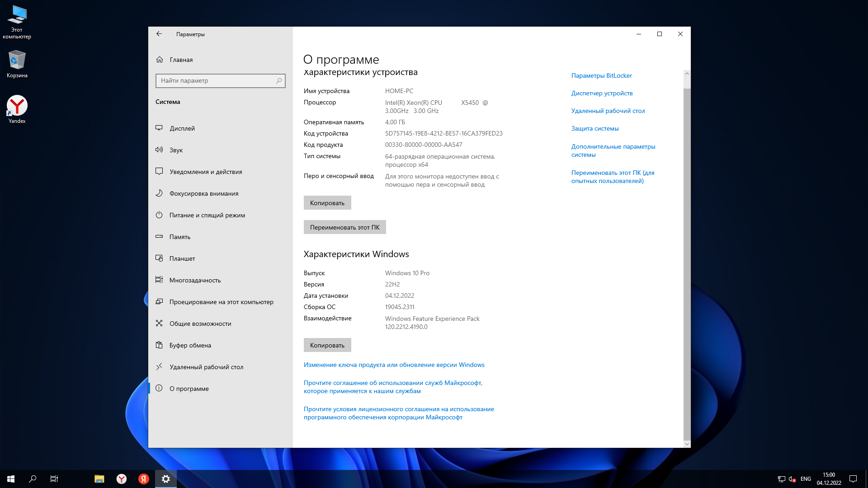Select Многозадачность in sidebar
Image resolution: width=868 pixels, height=488 pixels.
[195, 280]
